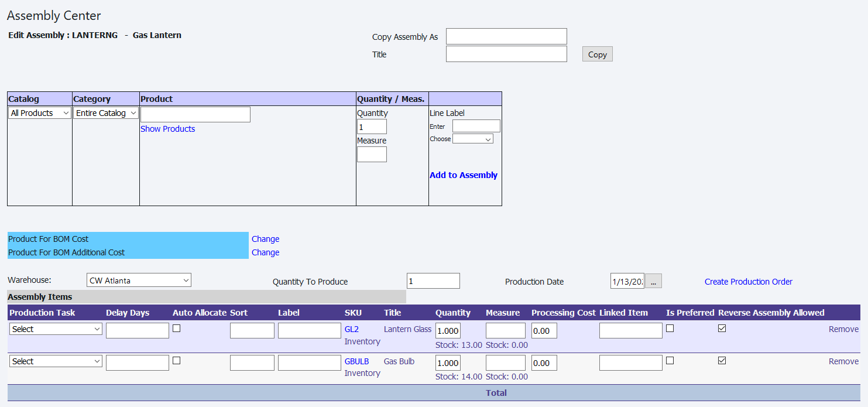This screenshot has width=868, height=407.
Task: Open the Show Products link
Action: 168,129
